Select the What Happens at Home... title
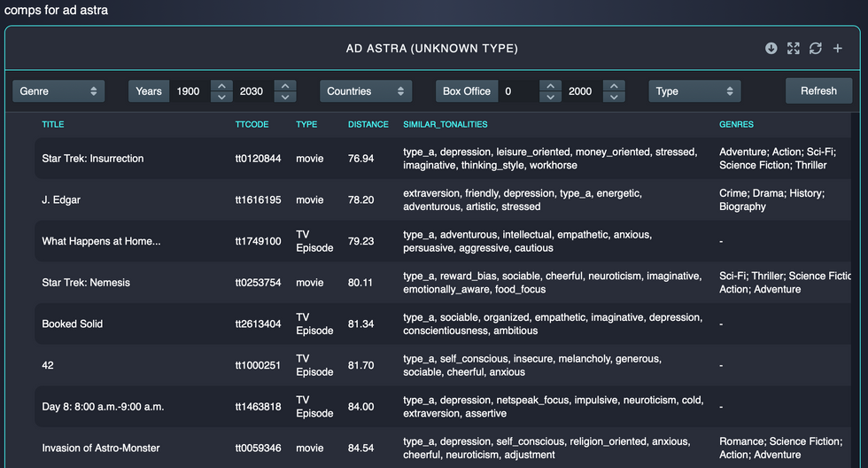Screen dimensions: 868x468 101,241
